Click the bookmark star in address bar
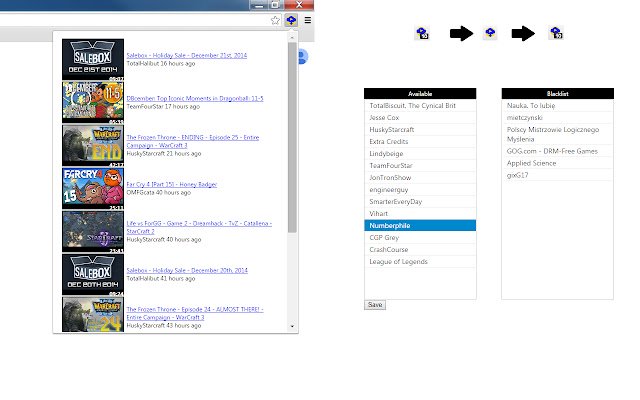 (x=276, y=20)
